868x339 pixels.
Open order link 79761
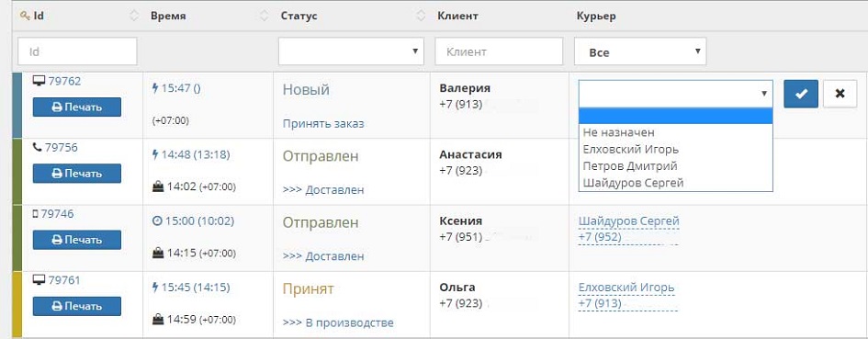[64, 280]
